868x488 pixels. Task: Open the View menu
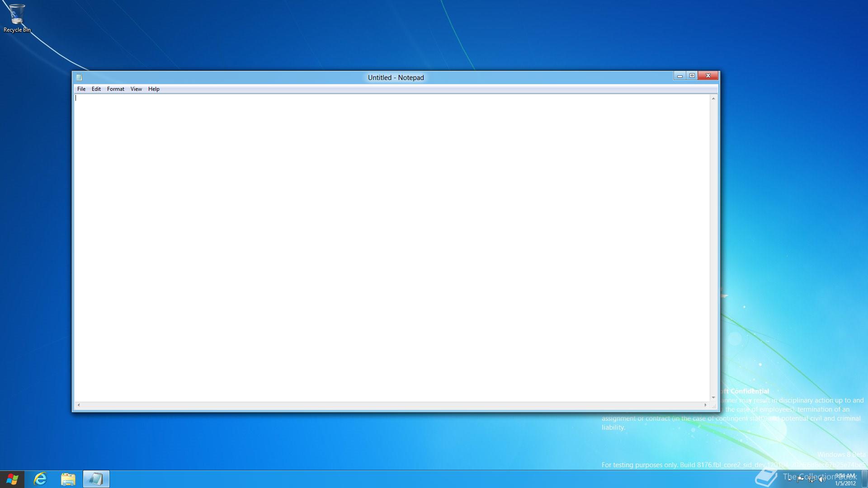136,89
